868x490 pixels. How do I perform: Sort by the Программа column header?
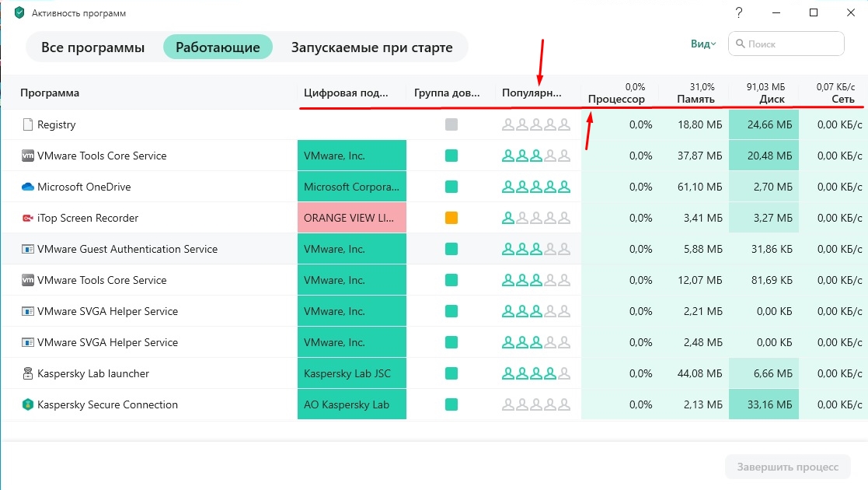[x=50, y=93]
